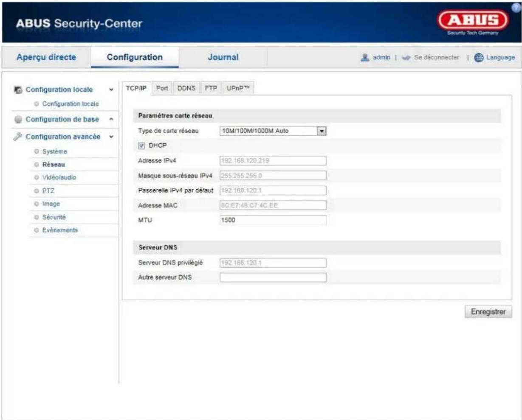The height and width of the screenshot is (420, 522).
Task: Click the Se déconnecter logout icon
Action: click(406, 57)
